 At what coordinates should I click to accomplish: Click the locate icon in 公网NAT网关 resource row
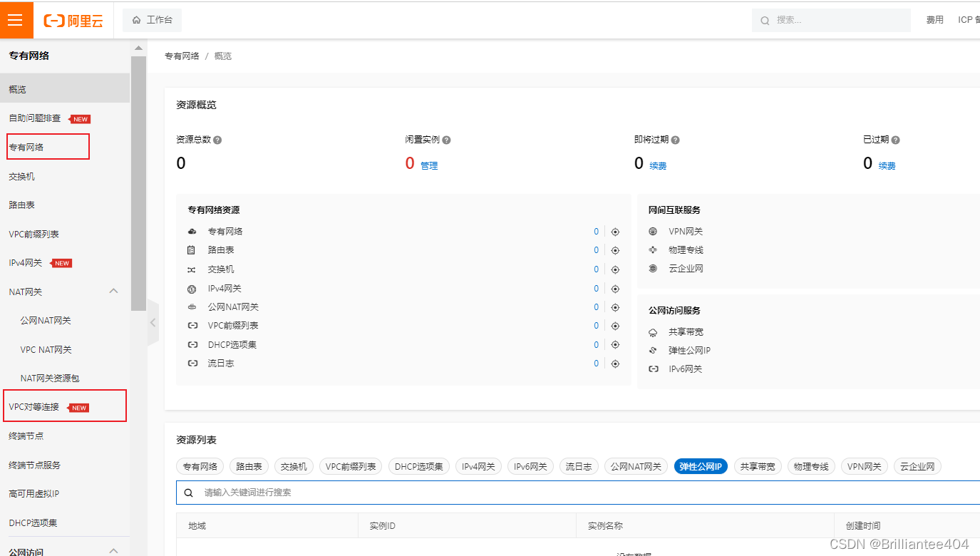pyautogui.click(x=615, y=307)
